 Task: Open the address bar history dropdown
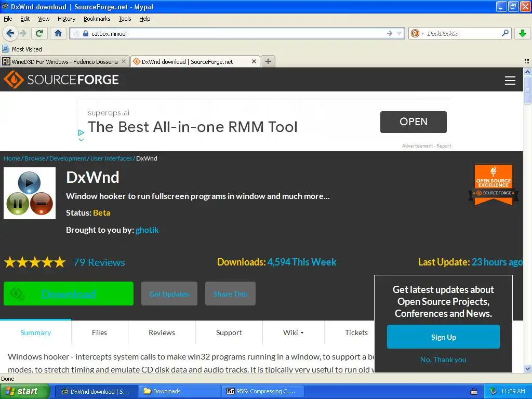400,33
